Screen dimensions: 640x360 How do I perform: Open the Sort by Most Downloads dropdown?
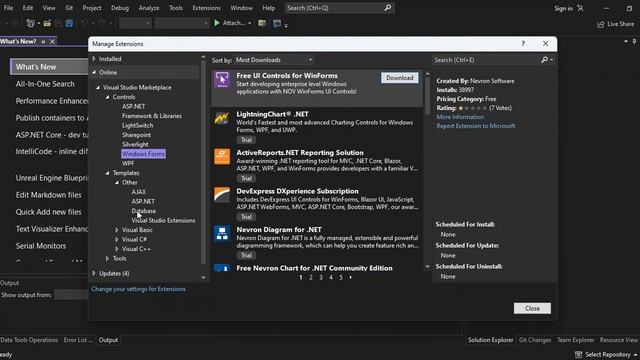coord(274,60)
